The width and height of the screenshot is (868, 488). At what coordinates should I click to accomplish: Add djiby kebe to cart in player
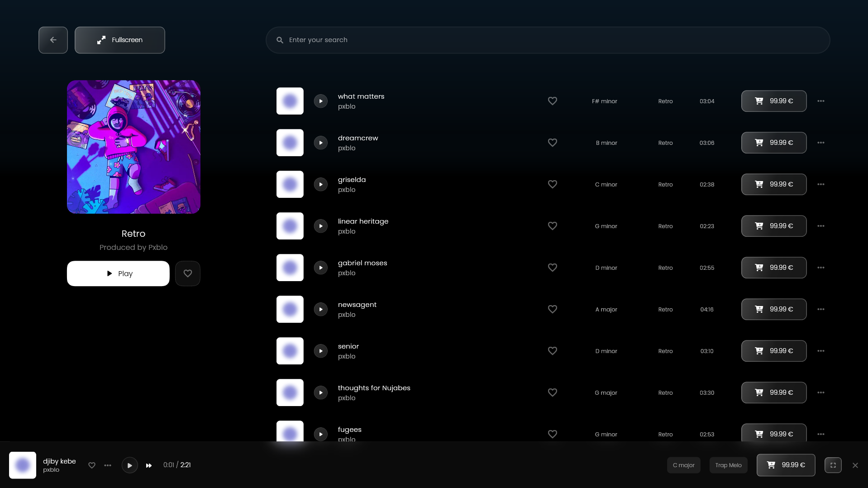pyautogui.click(x=786, y=465)
